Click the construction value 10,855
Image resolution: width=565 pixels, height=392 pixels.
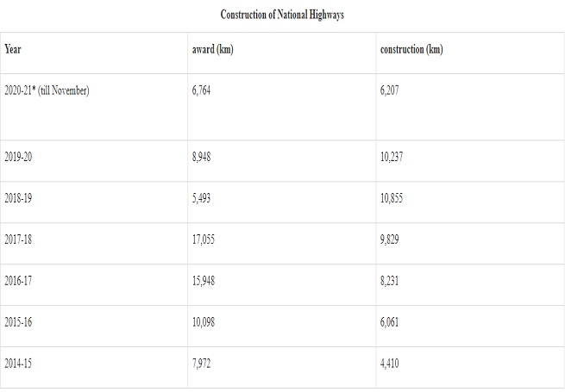(x=392, y=198)
